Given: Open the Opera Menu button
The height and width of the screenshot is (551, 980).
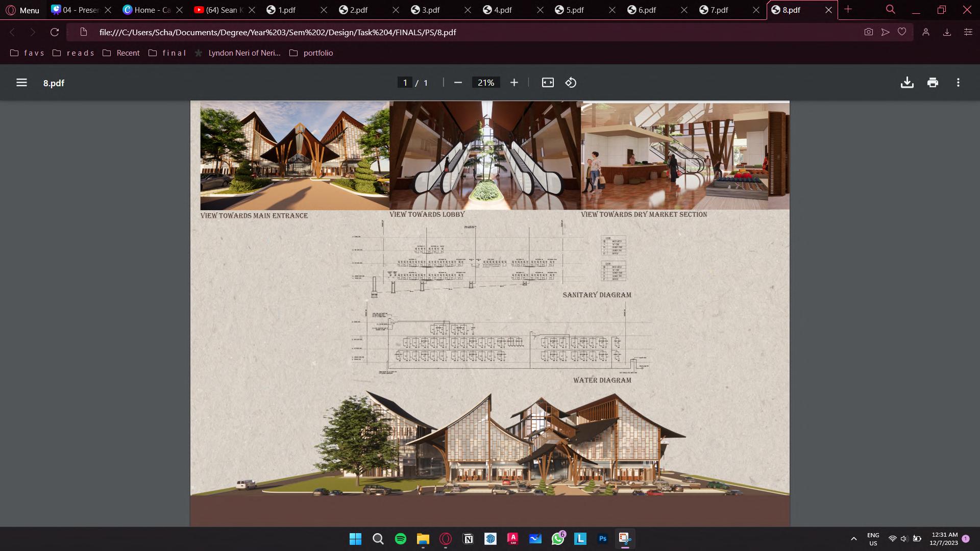Looking at the screenshot, I should pyautogui.click(x=23, y=10).
